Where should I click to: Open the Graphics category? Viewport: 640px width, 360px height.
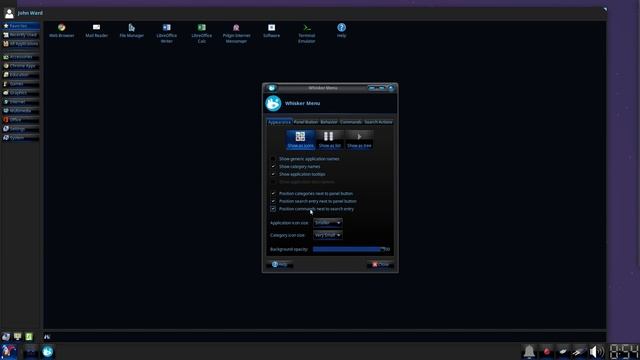coord(21,93)
